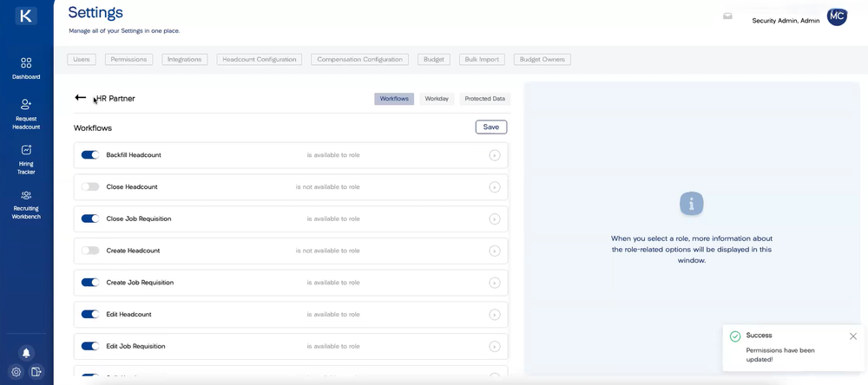Open the Integrations settings tab
The image size is (868, 385).
pyautogui.click(x=184, y=59)
